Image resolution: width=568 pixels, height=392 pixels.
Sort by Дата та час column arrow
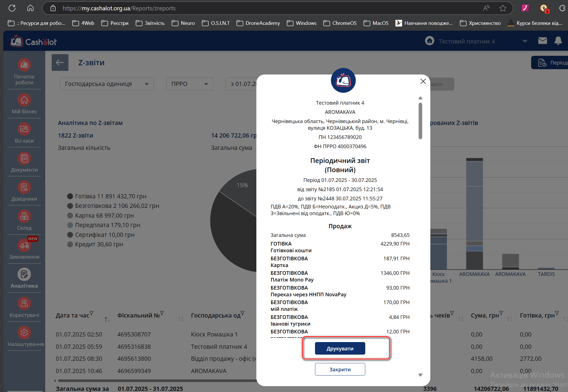click(107, 319)
